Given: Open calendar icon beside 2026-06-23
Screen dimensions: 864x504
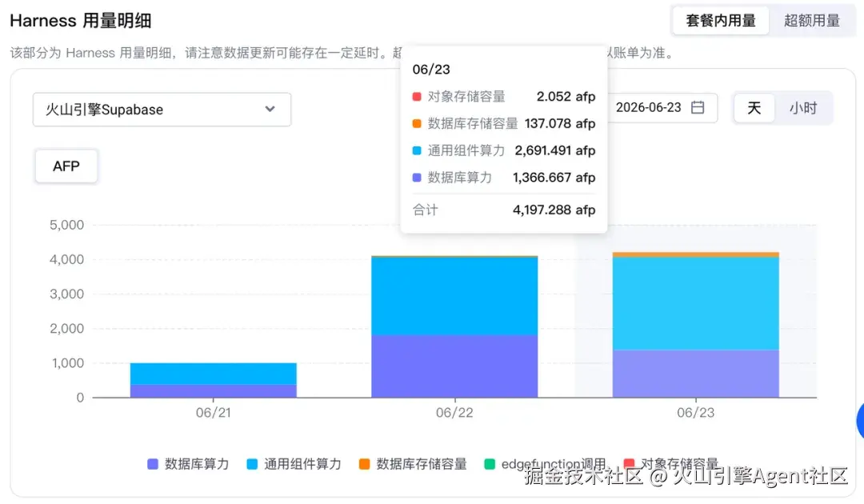Looking at the screenshot, I should click(698, 107).
